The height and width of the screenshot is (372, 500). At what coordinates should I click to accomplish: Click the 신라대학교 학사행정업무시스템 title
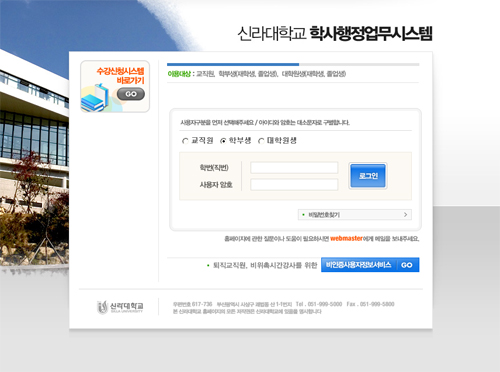tap(335, 34)
